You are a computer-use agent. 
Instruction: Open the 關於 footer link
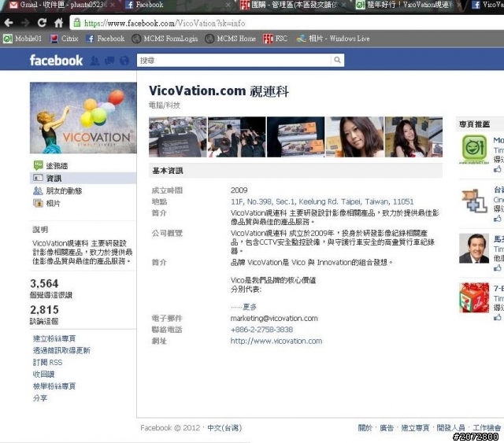click(365, 428)
